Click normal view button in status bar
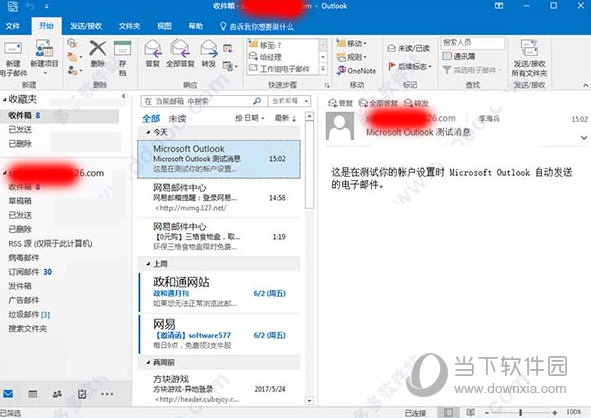The image size is (591, 418). (448, 412)
